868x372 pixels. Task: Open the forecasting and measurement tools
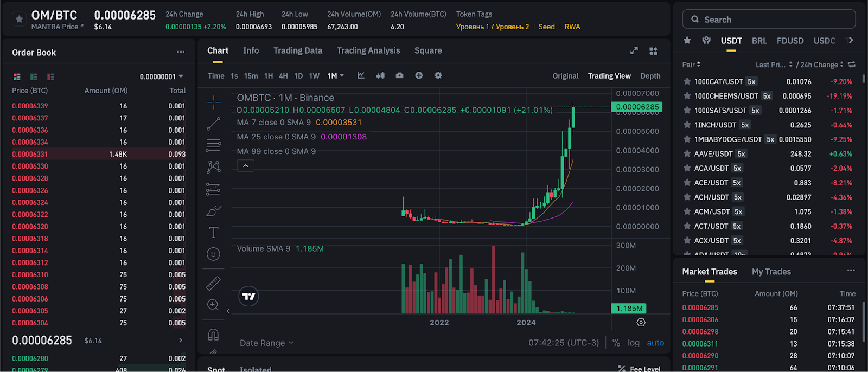[214, 189]
